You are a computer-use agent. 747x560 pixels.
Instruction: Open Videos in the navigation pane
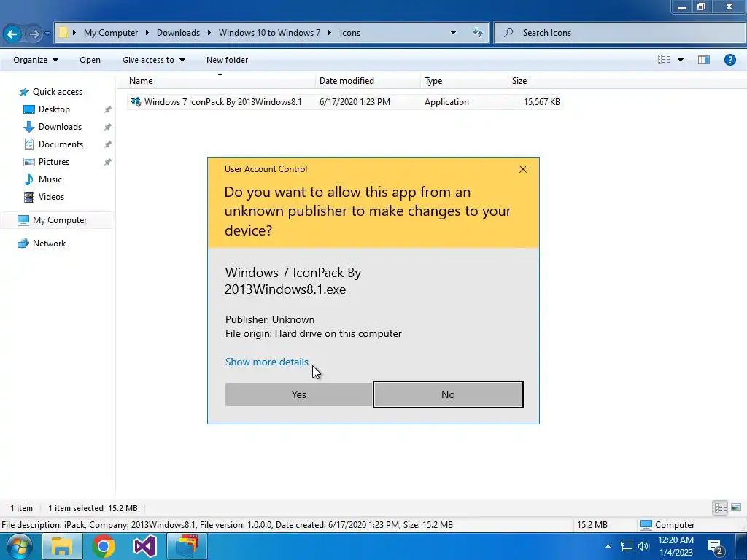pyautogui.click(x=51, y=197)
